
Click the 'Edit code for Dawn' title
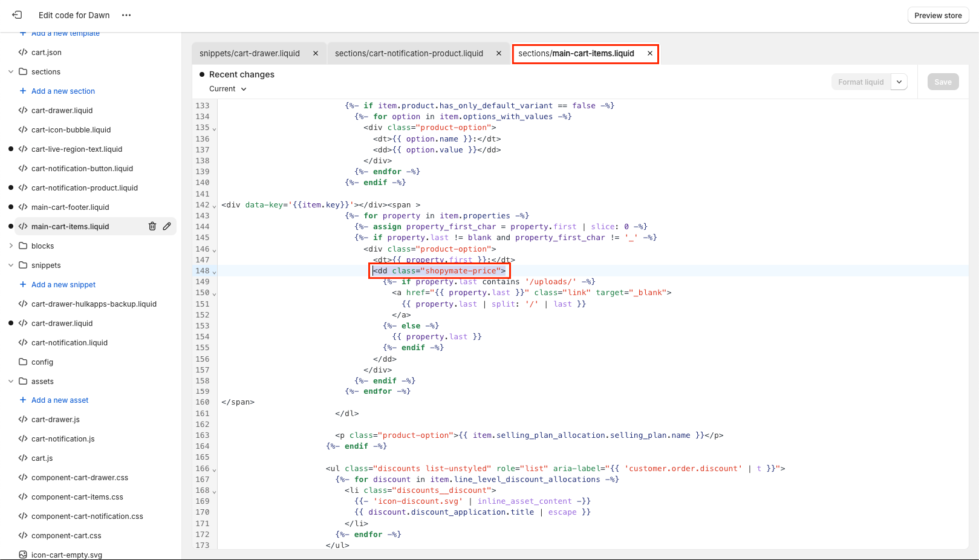74,15
